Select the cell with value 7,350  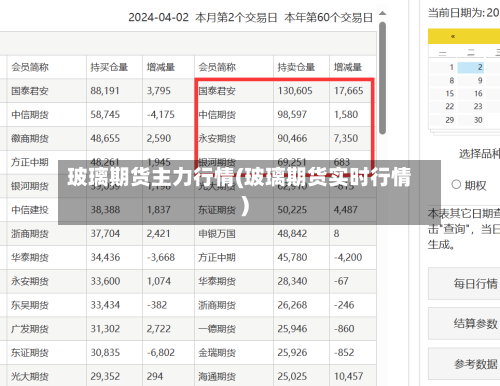tap(353, 138)
